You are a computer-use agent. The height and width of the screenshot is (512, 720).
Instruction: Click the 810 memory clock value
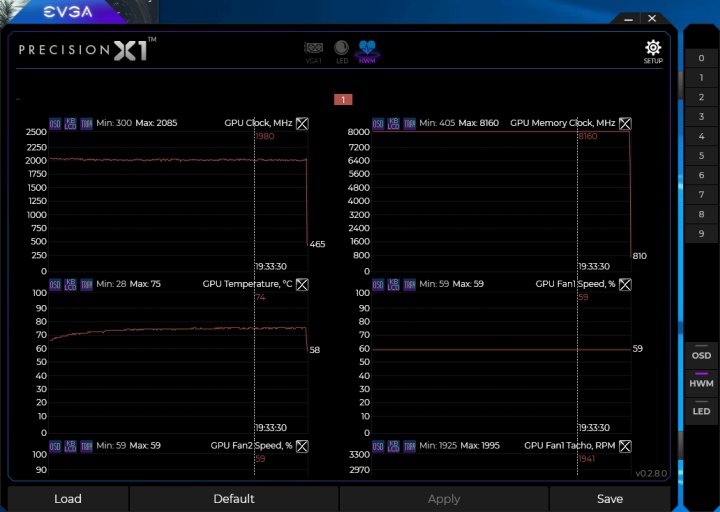pyautogui.click(x=640, y=256)
